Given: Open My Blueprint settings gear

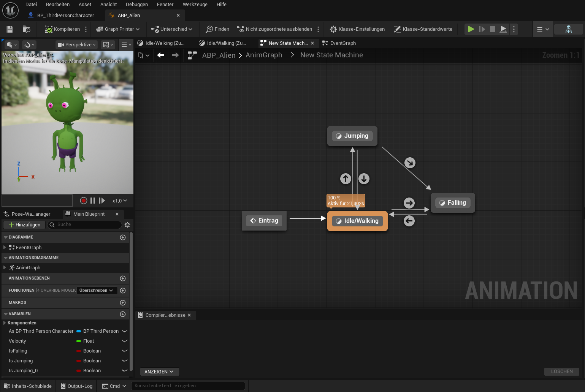Looking at the screenshot, I should coord(127,225).
